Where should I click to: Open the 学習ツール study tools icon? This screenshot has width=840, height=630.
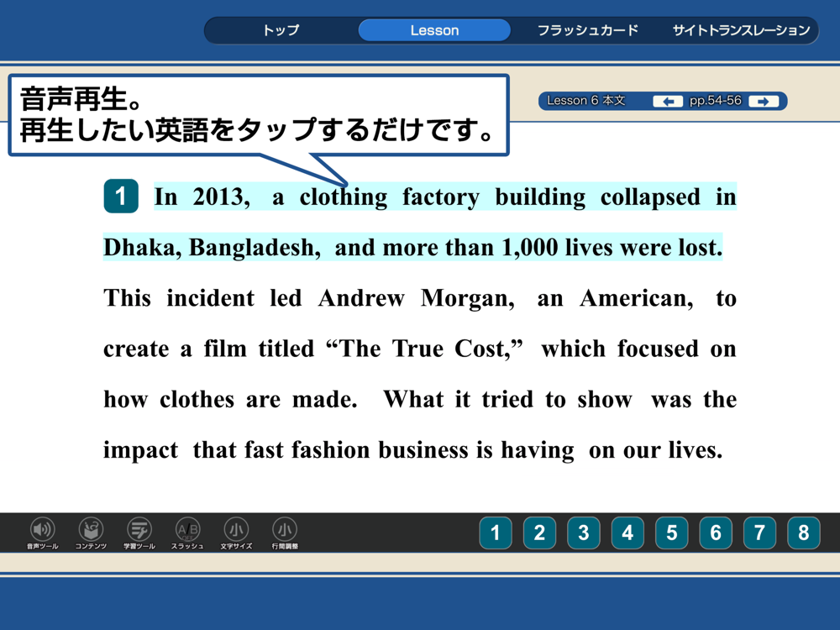tap(139, 533)
